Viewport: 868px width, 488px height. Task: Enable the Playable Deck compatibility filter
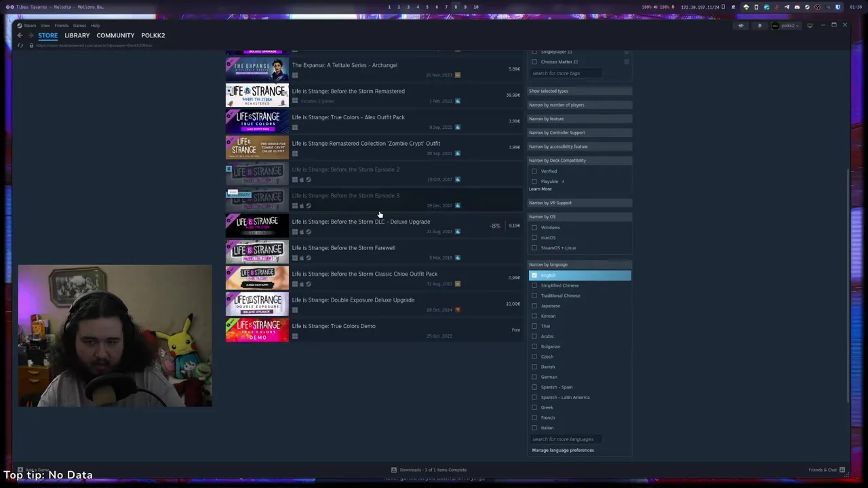click(534, 182)
